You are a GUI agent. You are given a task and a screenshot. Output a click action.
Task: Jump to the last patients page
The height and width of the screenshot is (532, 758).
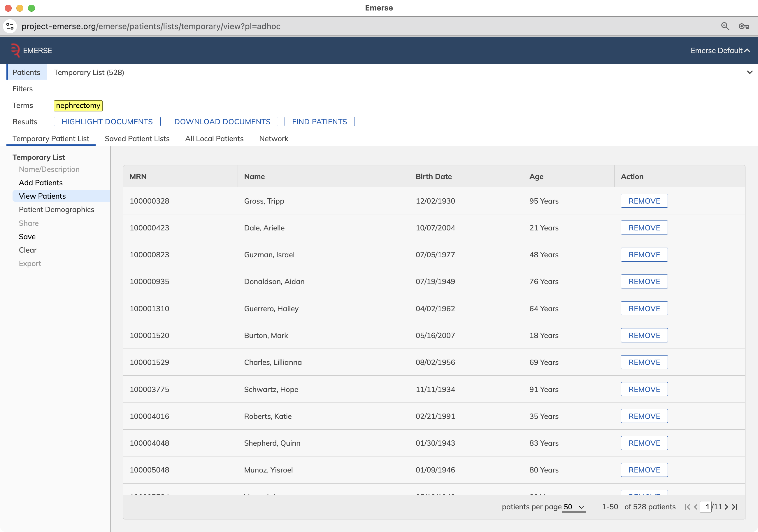(x=735, y=507)
